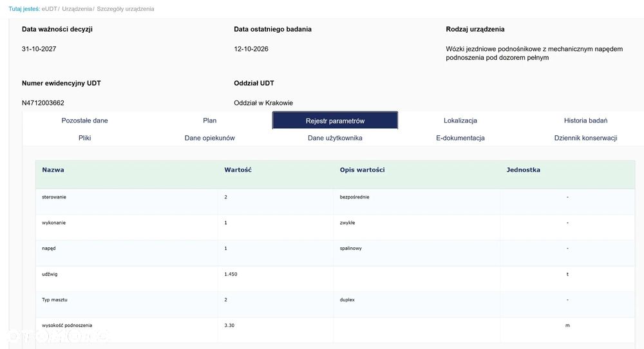Image resolution: width=644 pixels, height=349 pixels.
Task: Click the Numer ewidencyjny UDT label
Action: click(61, 83)
